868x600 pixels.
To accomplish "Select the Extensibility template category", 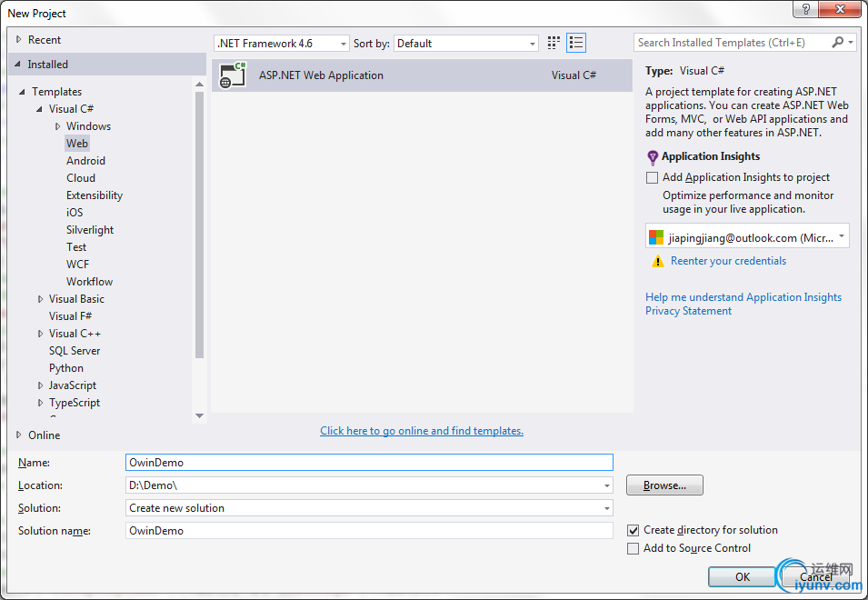I will (x=95, y=195).
